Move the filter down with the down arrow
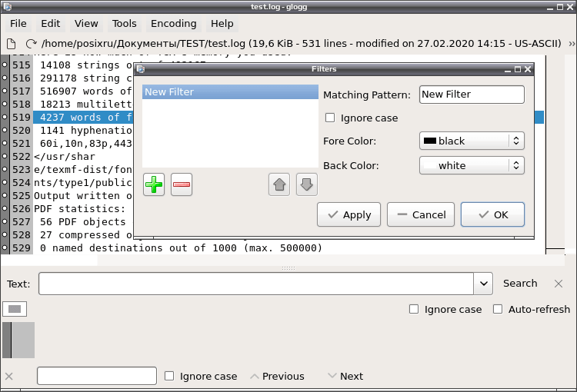Screen dimensions: 577x392 click(x=306, y=184)
